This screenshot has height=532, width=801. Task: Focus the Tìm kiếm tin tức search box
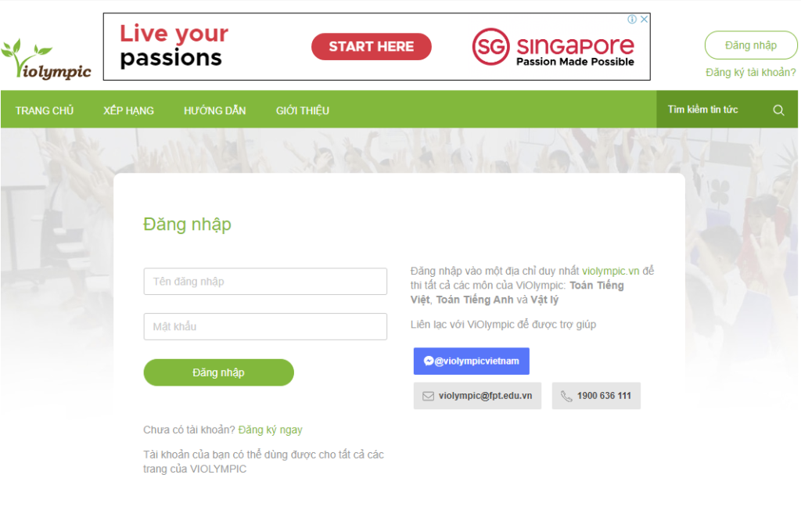[713, 110]
